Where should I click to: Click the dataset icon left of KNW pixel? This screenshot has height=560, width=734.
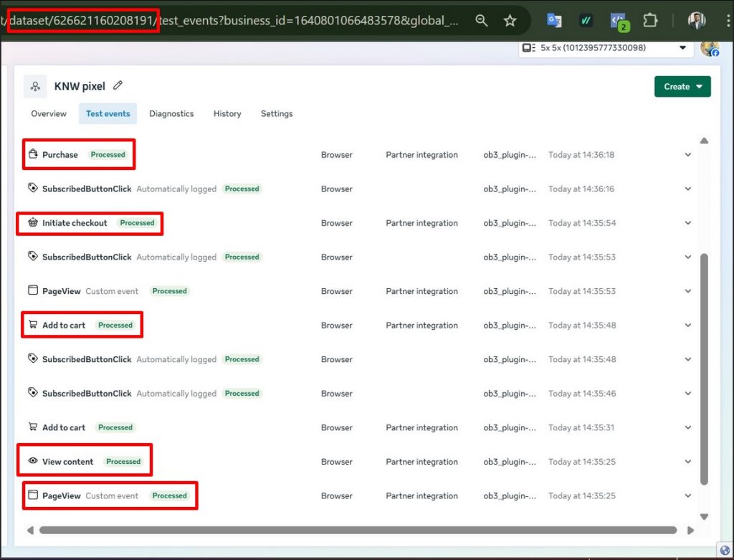point(35,87)
